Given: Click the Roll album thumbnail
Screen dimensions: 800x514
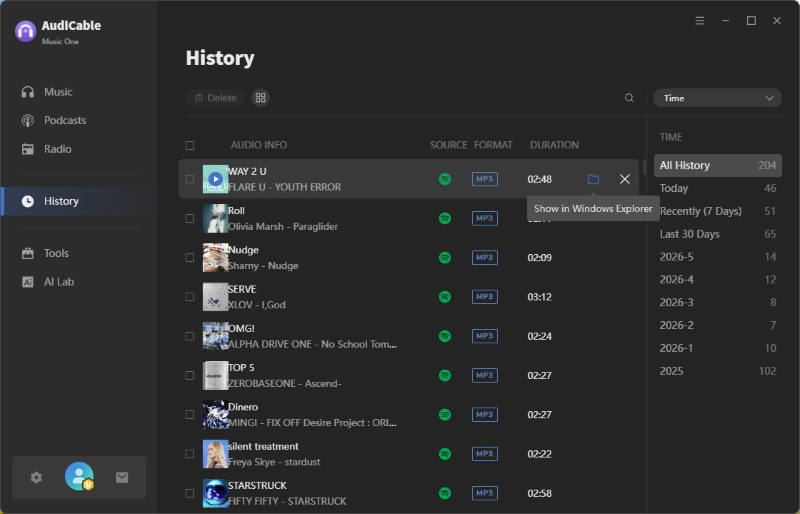Looking at the screenshot, I should (215, 218).
